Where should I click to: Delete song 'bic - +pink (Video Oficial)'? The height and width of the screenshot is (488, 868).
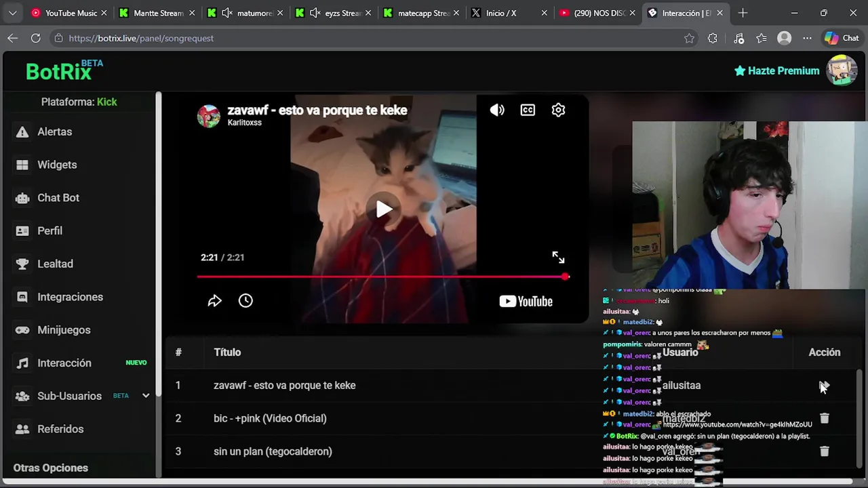824,418
